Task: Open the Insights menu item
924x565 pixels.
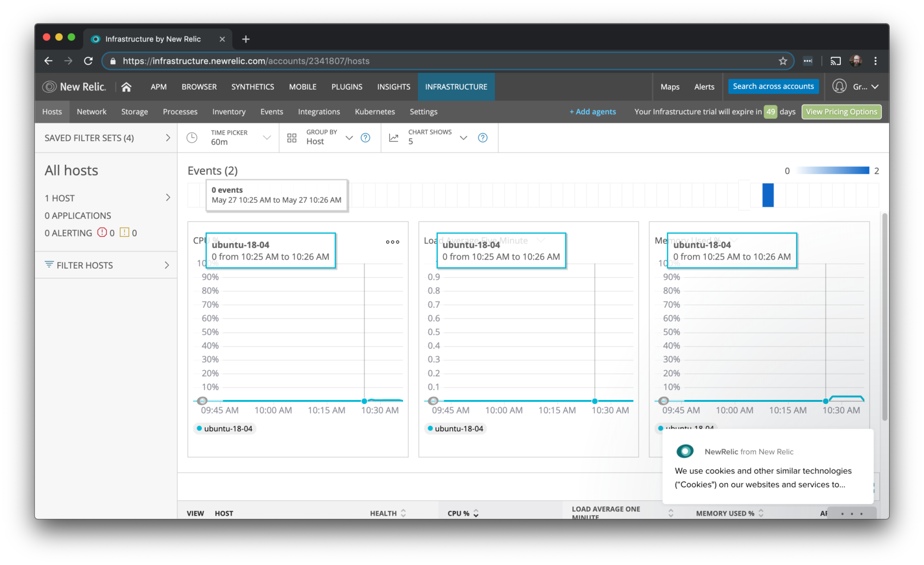Action: (x=393, y=86)
